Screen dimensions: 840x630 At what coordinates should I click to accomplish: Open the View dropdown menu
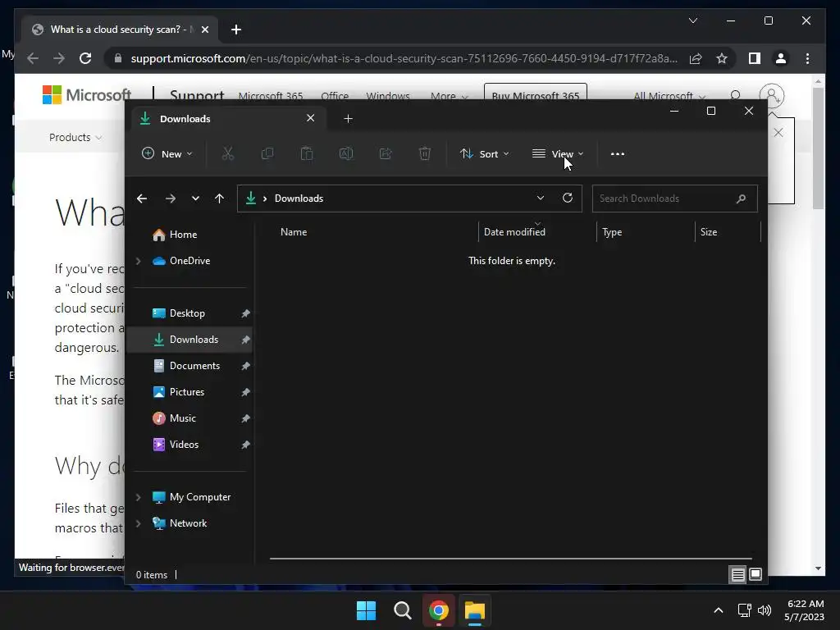click(558, 153)
